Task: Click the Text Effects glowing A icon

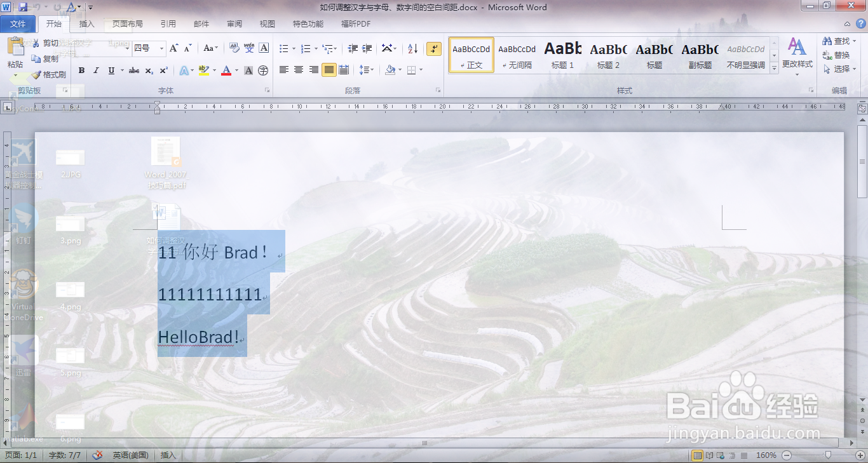Action: (184, 70)
